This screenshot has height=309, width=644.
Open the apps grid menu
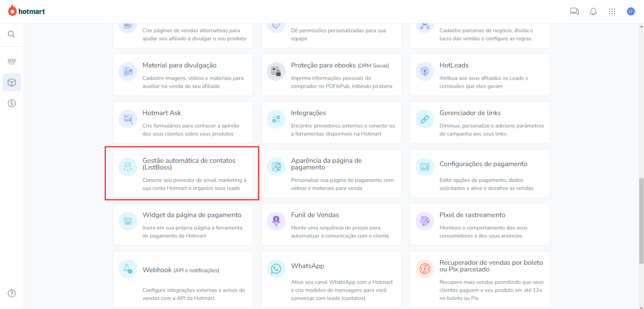click(x=612, y=11)
